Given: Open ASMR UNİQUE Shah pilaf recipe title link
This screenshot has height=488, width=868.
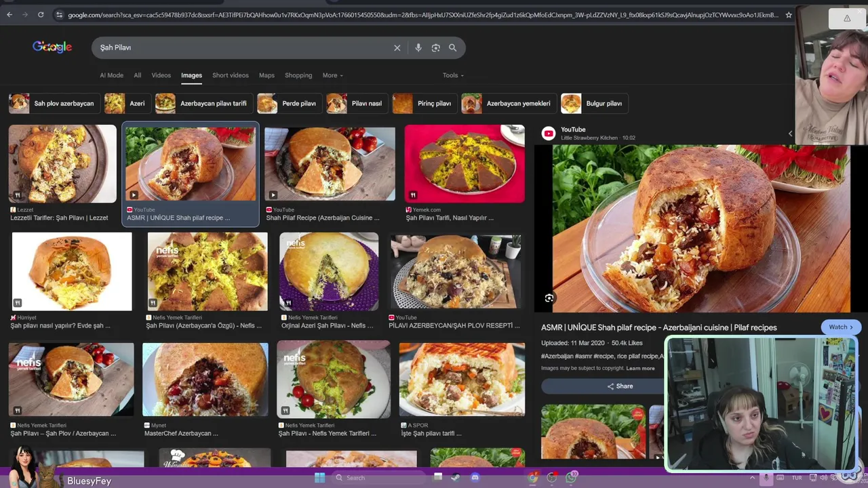Looking at the screenshot, I should coord(658,327).
